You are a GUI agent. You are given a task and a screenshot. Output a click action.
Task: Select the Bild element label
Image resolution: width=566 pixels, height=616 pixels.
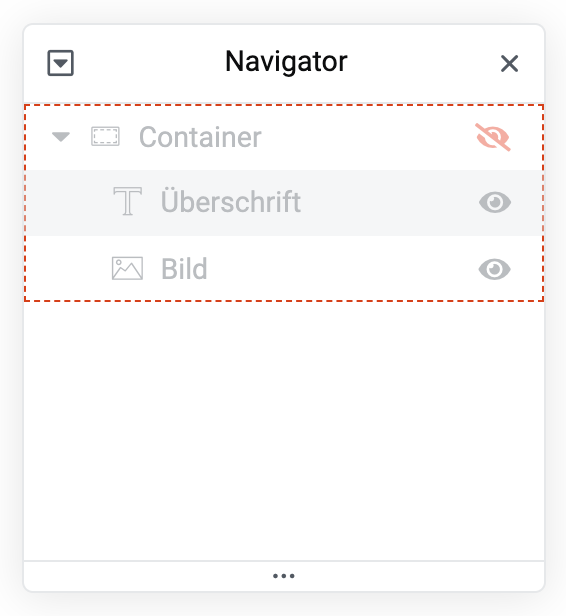(x=184, y=269)
